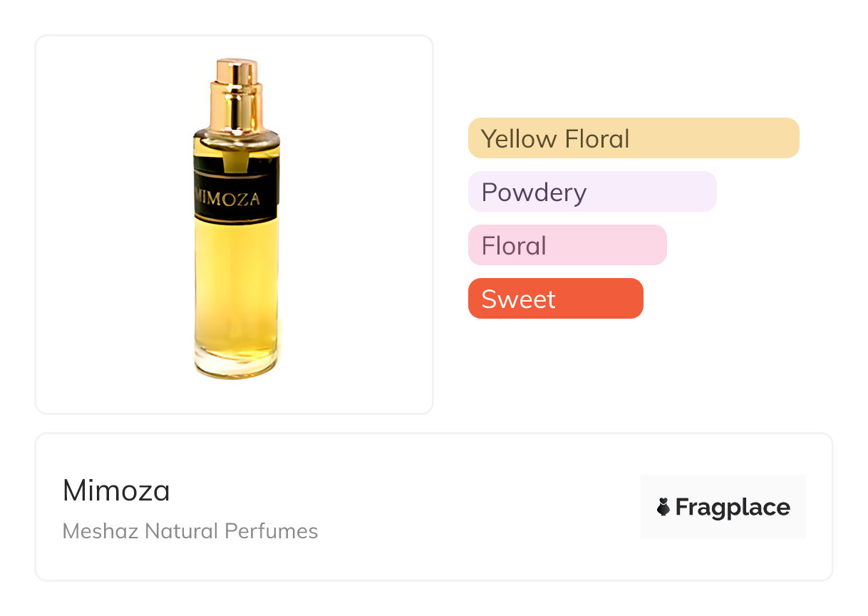868x616 pixels.
Task: Click the gold spray cap of the bottle
Action: [237, 73]
